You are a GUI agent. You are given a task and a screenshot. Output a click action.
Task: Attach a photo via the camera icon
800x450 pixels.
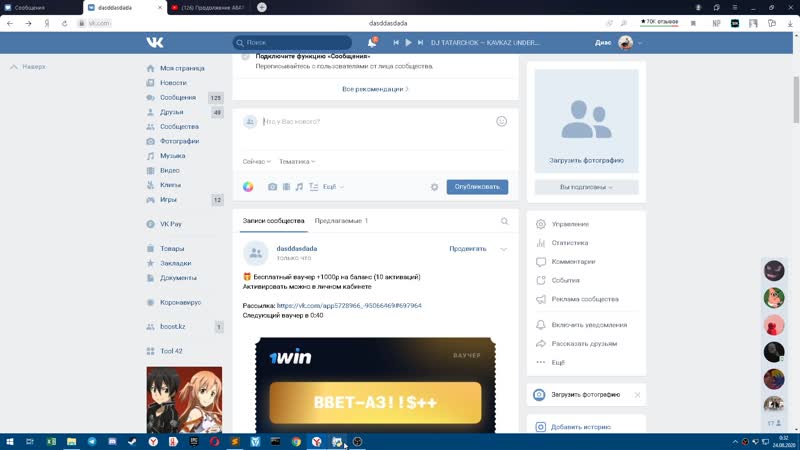[272, 187]
